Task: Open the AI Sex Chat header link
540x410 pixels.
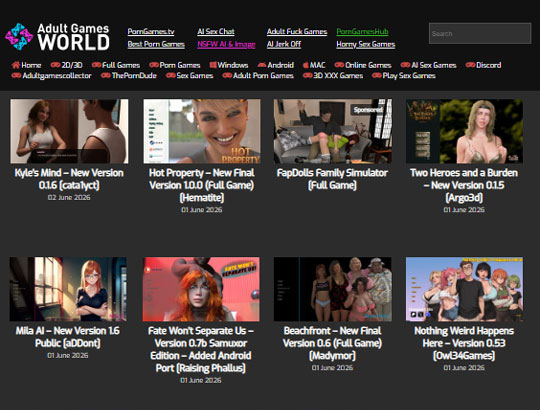Action: click(216, 32)
